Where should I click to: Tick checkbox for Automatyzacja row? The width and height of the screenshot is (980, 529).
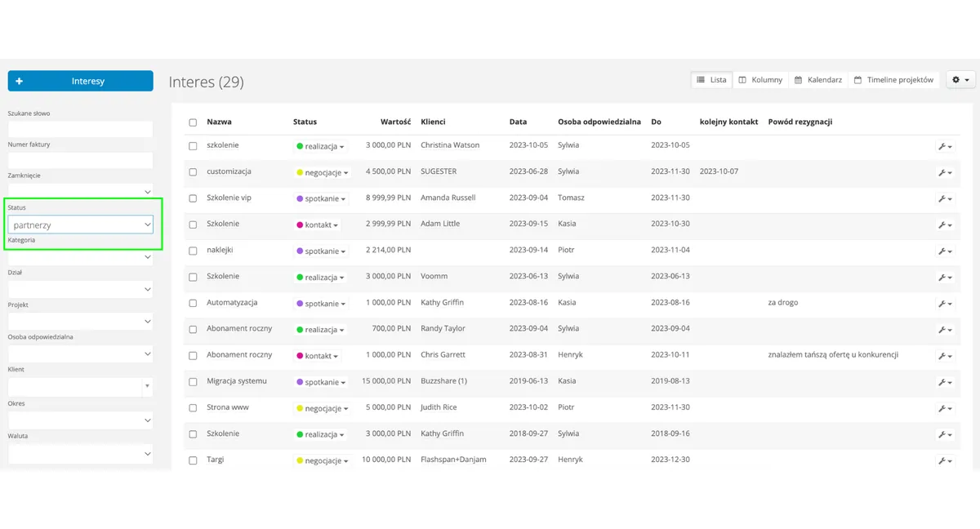[193, 303]
